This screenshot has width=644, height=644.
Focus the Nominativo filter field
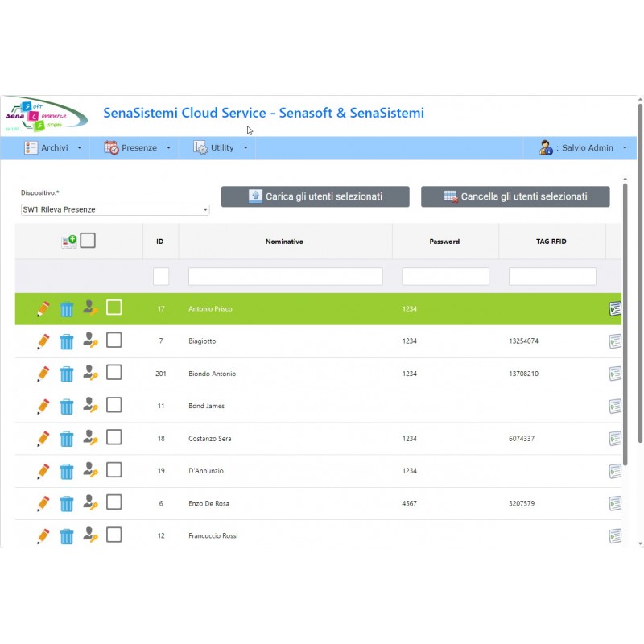(286, 276)
